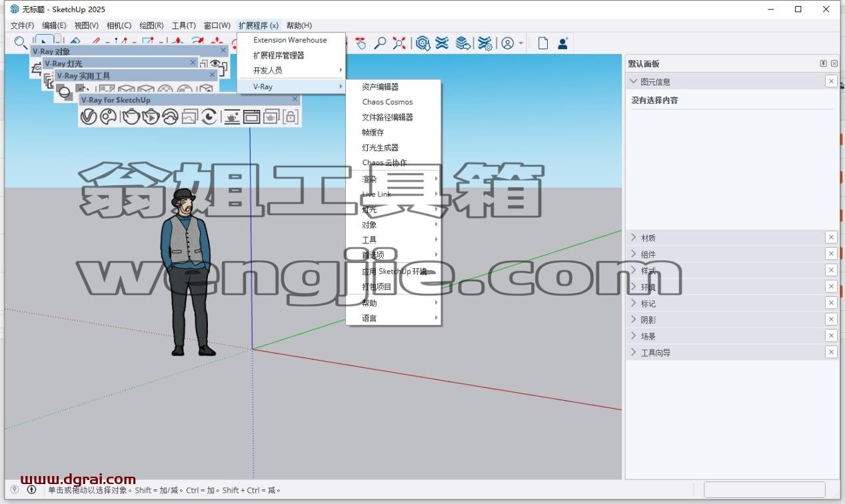845x504 pixels.
Task: Start interactive render with the teapot play icon
Action: point(151,117)
